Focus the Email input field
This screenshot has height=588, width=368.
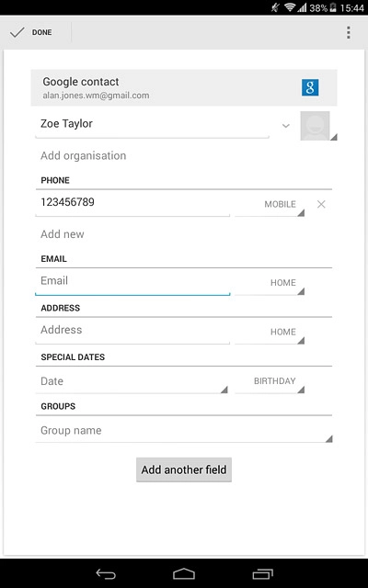point(132,283)
